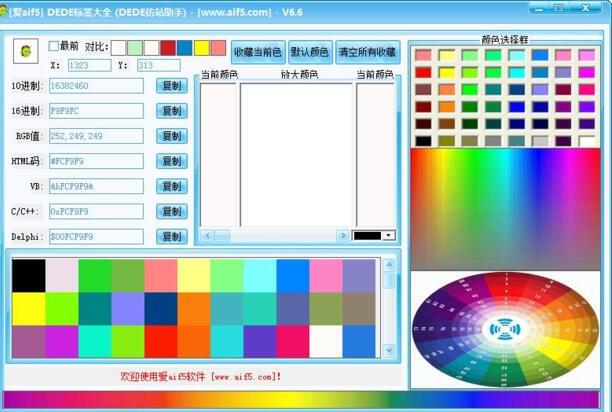Click the preview scrollbar left arrow
The height and width of the screenshot is (412, 612).
[207, 235]
